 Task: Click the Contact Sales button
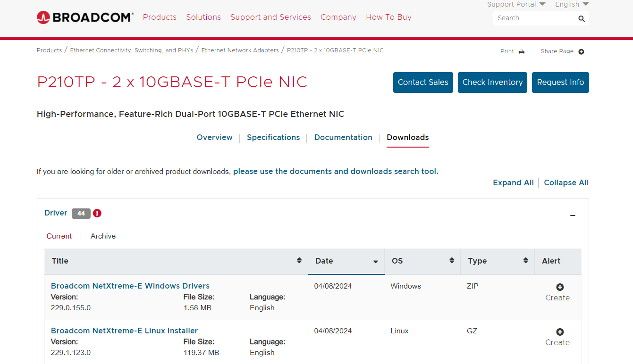click(423, 83)
